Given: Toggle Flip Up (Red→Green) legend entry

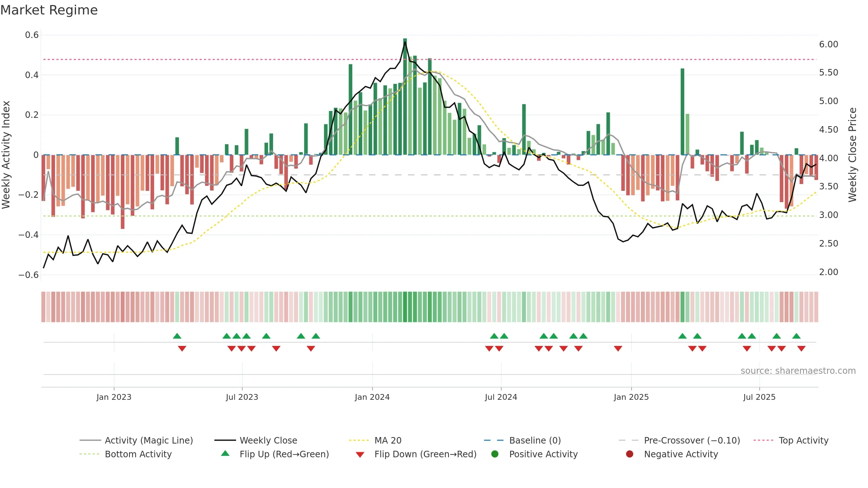Looking at the screenshot, I should 275,454.
